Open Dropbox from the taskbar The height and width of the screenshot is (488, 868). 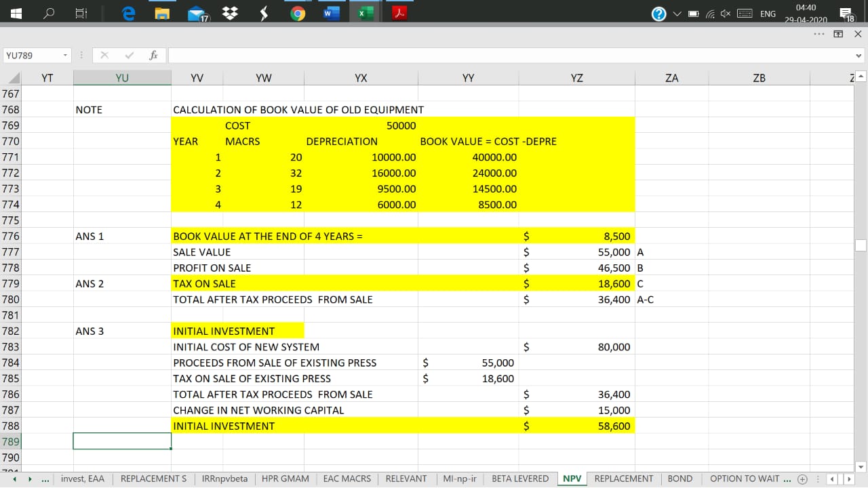pyautogui.click(x=230, y=14)
